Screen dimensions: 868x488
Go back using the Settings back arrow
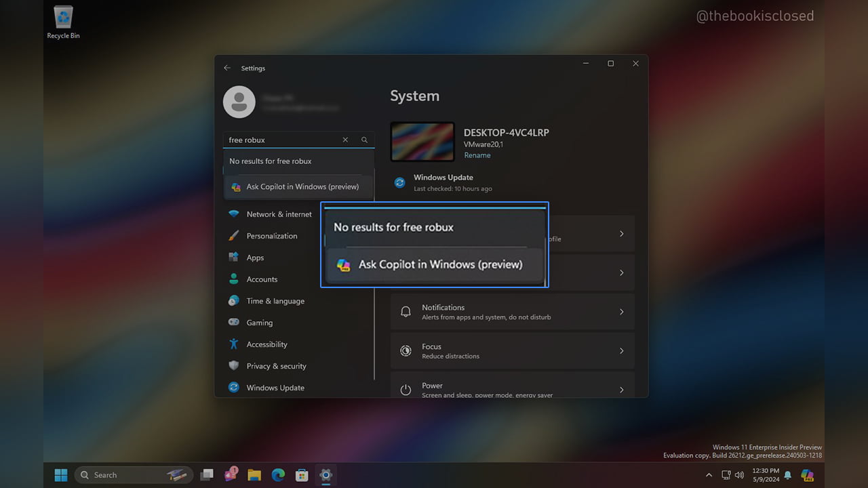(227, 68)
